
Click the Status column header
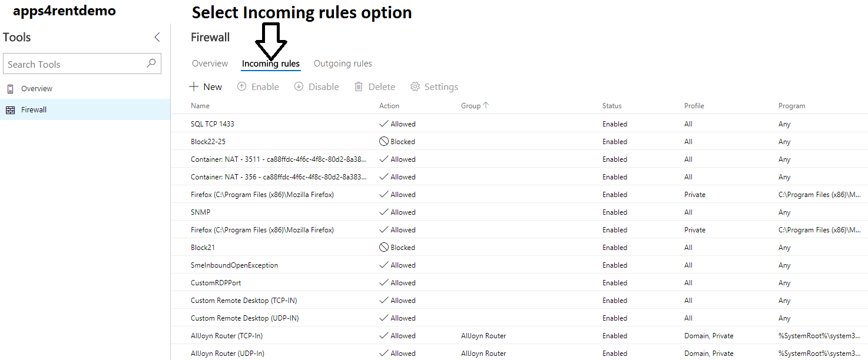pyautogui.click(x=612, y=106)
